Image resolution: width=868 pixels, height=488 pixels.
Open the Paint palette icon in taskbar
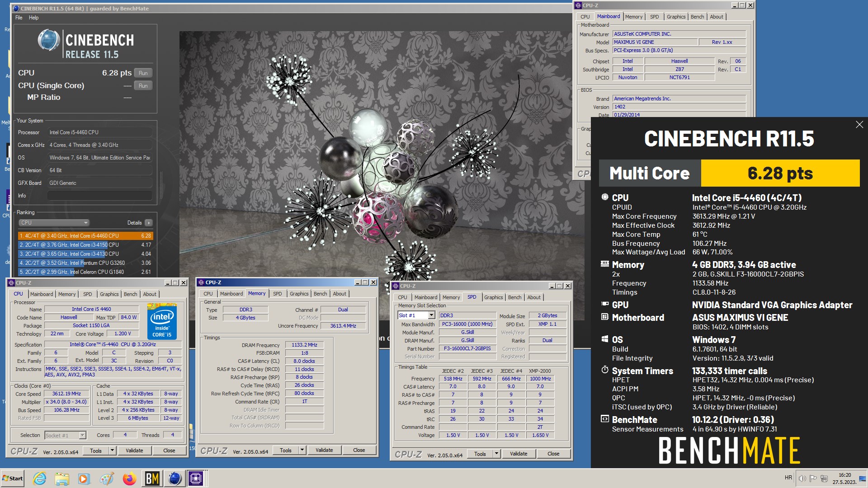(107, 479)
